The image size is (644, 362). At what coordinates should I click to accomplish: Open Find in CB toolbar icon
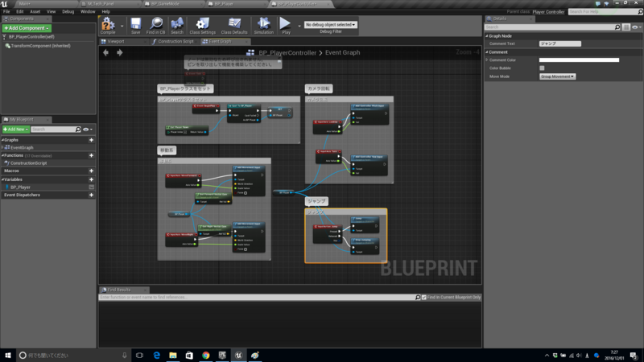point(155,26)
